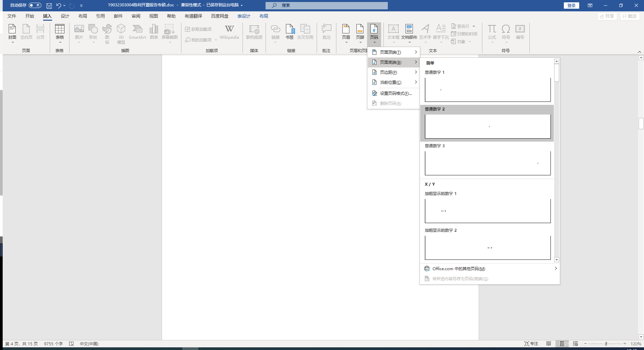Insert a 分页 page break

40,32
